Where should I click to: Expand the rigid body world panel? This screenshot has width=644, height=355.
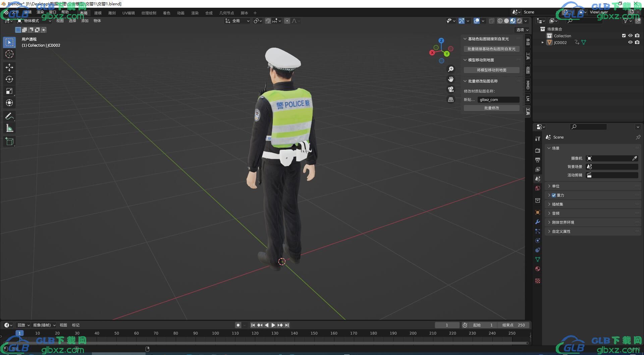tap(563, 222)
